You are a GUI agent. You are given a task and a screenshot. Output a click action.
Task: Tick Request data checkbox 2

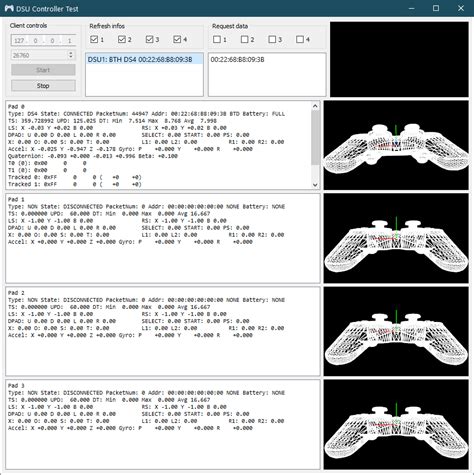coord(244,39)
